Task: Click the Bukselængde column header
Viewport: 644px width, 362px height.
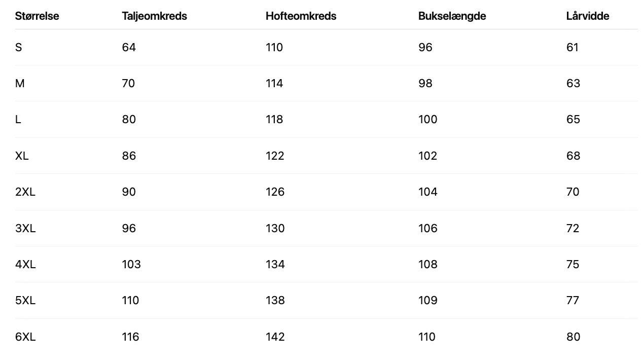Action: [452, 16]
